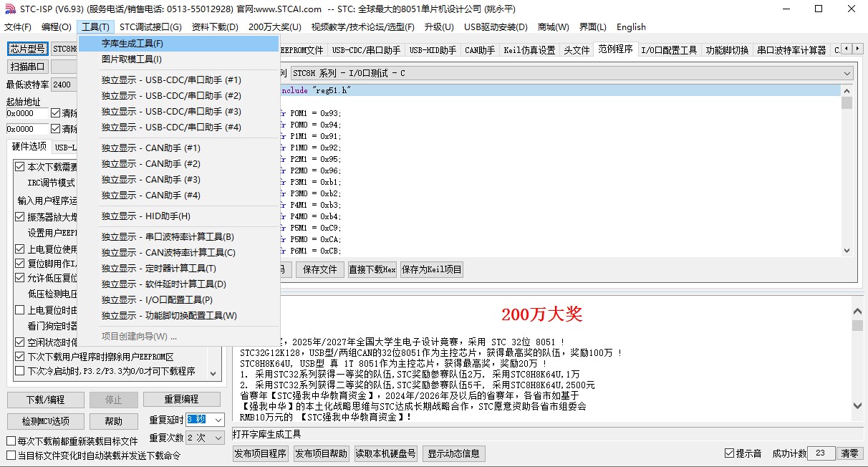Click the 200万大奖 panel scrollbar up arrow

click(857, 311)
